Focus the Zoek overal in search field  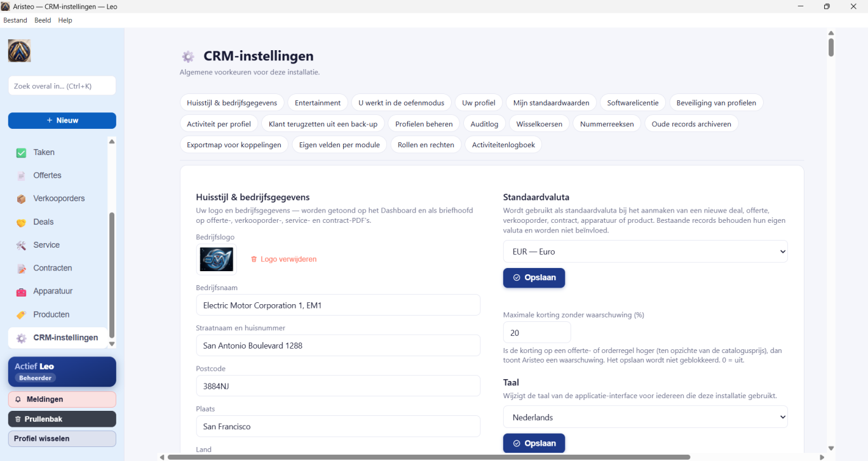62,86
